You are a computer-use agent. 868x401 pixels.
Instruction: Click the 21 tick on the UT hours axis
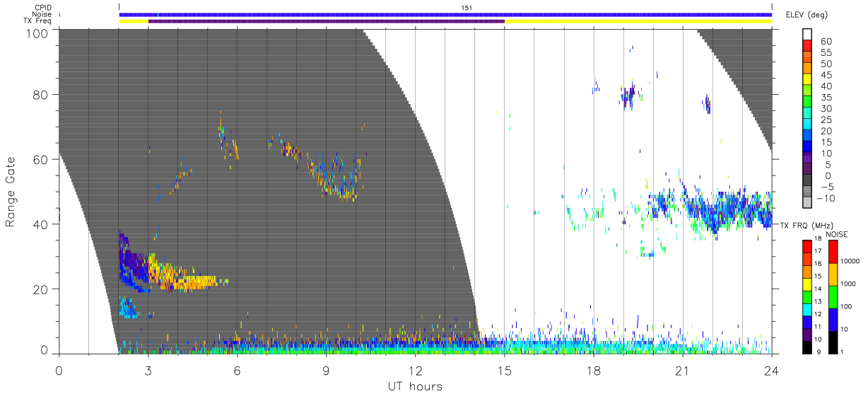point(683,370)
